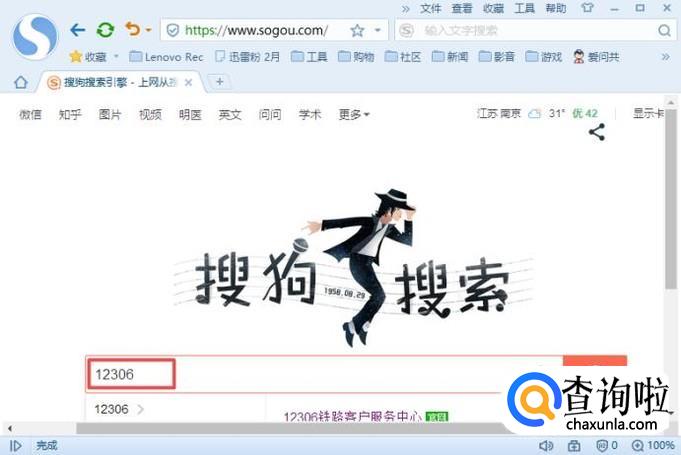Open the 视频 link

(x=150, y=114)
